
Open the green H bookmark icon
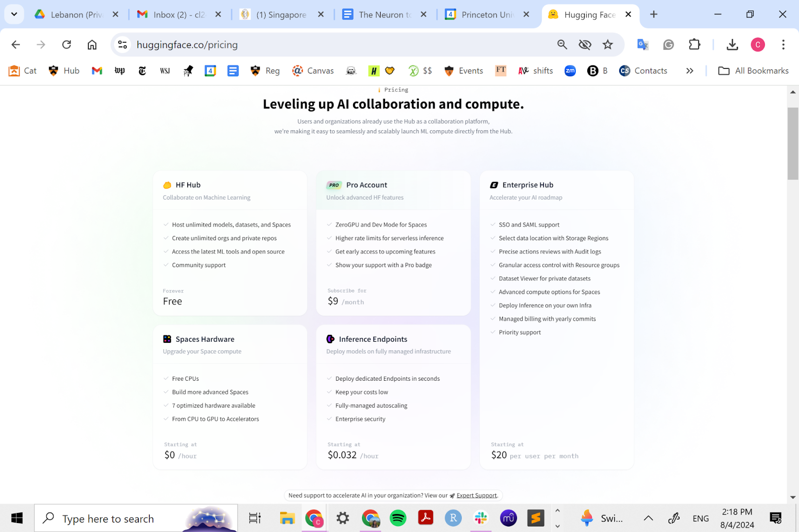pos(374,71)
